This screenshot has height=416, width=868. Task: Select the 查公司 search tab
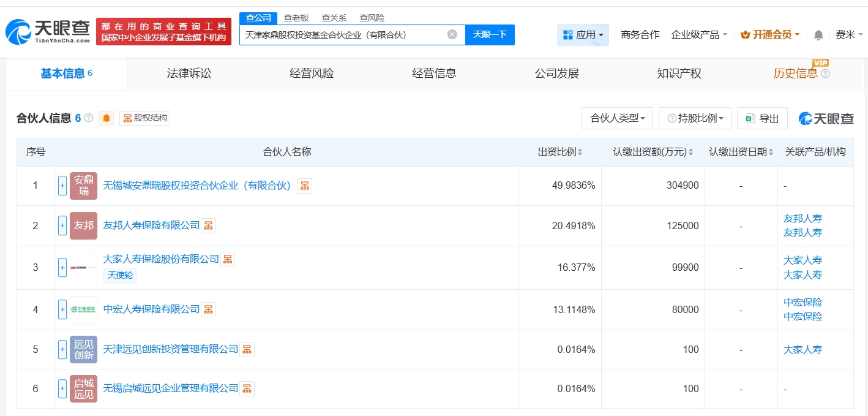click(258, 18)
